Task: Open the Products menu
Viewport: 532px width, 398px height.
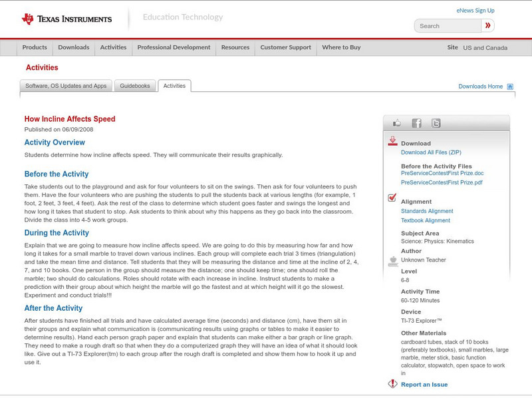Action: pos(34,47)
